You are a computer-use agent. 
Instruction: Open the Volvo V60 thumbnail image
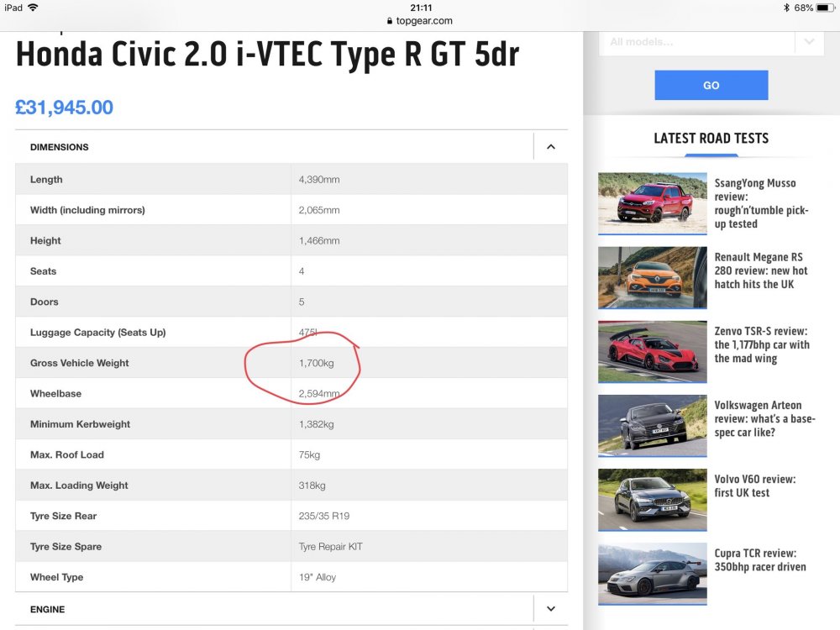(x=653, y=499)
